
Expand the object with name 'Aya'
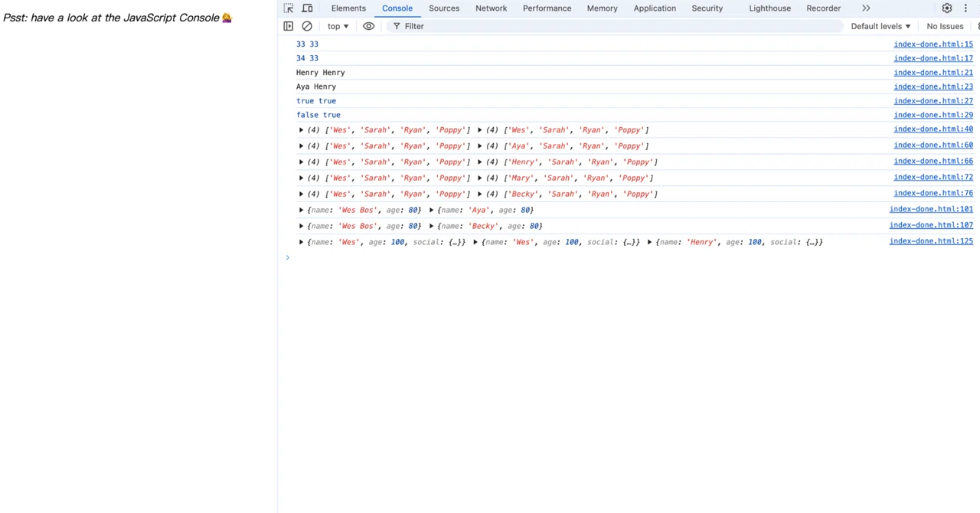432,211
